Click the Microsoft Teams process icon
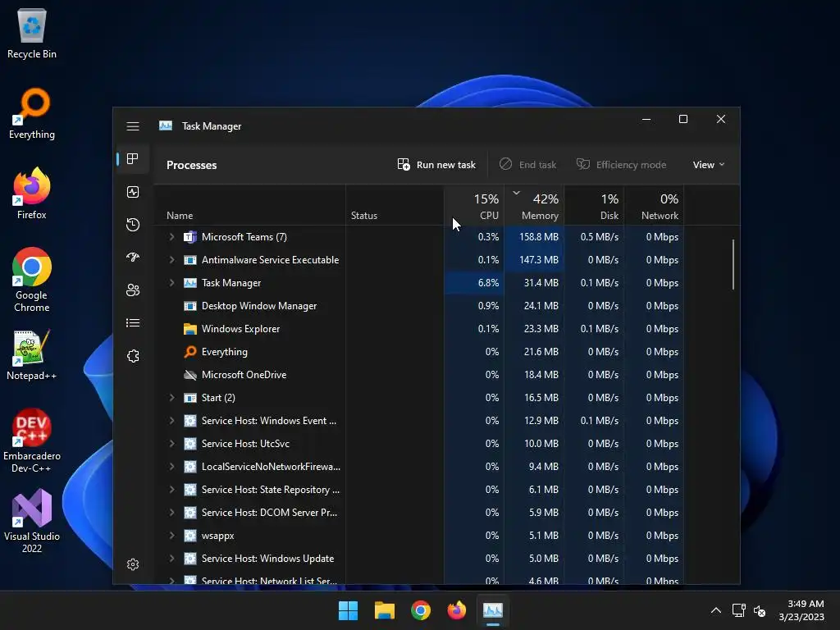The width and height of the screenshot is (840, 630). [x=190, y=237]
